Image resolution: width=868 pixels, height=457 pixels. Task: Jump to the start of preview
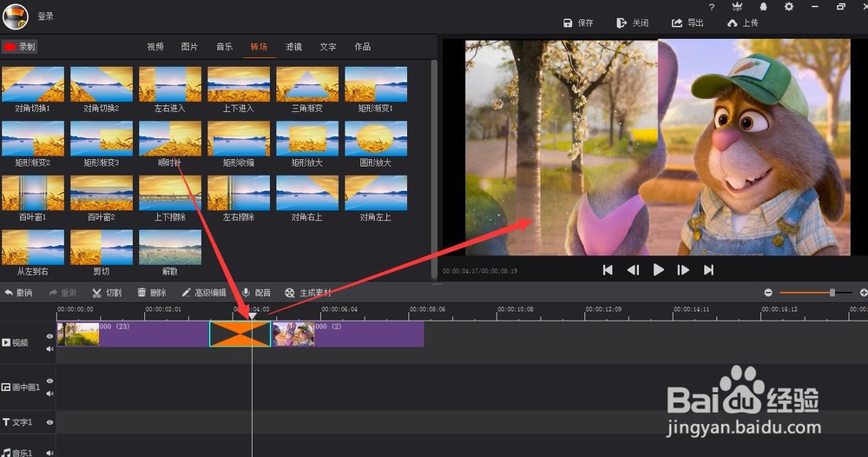608,269
